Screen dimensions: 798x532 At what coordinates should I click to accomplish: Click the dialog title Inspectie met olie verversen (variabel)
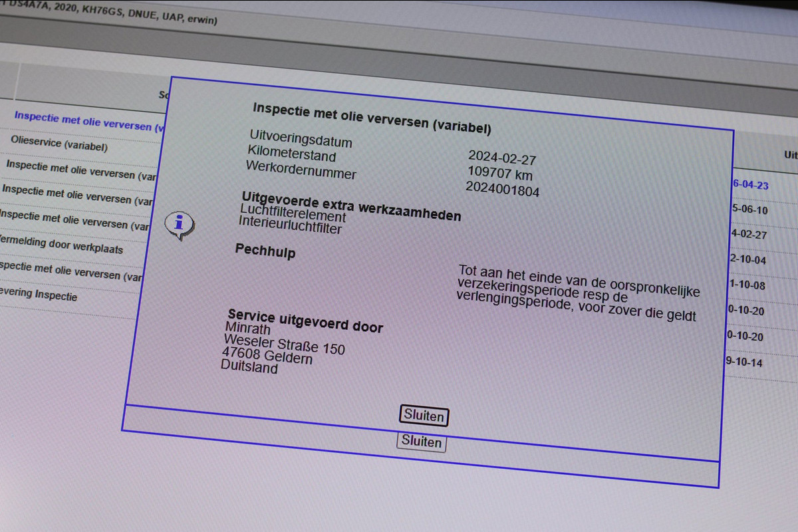click(372, 118)
